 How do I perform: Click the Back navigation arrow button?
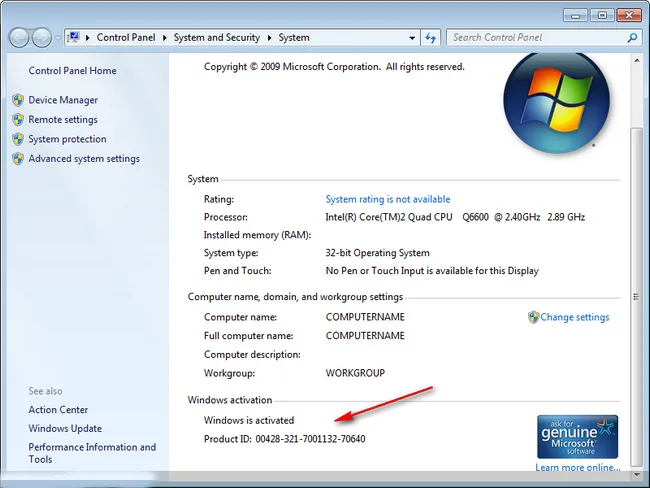pyautogui.click(x=19, y=38)
